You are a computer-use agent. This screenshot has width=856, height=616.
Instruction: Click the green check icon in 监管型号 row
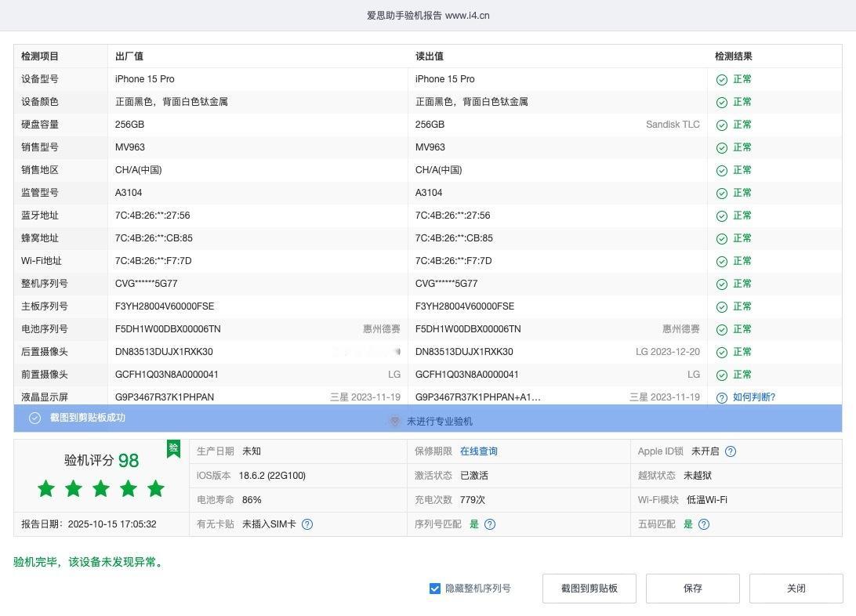pos(722,194)
